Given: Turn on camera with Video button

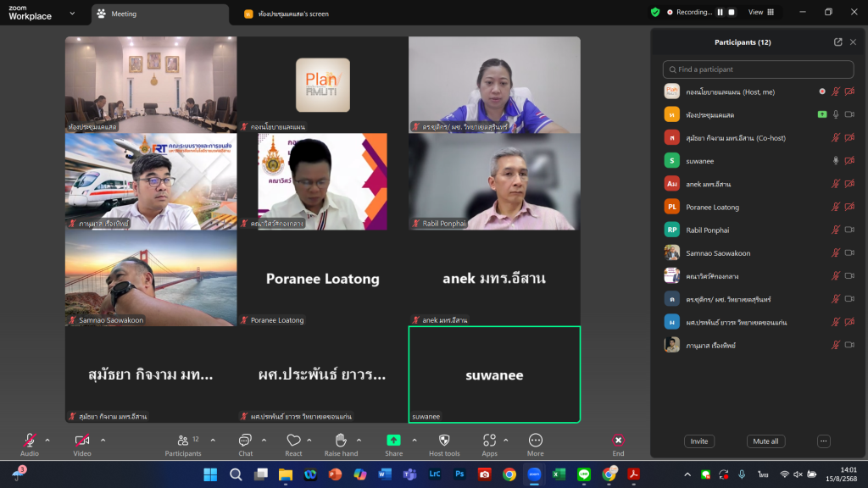Looking at the screenshot, I should pyautogui.click(x=82, y=441).
